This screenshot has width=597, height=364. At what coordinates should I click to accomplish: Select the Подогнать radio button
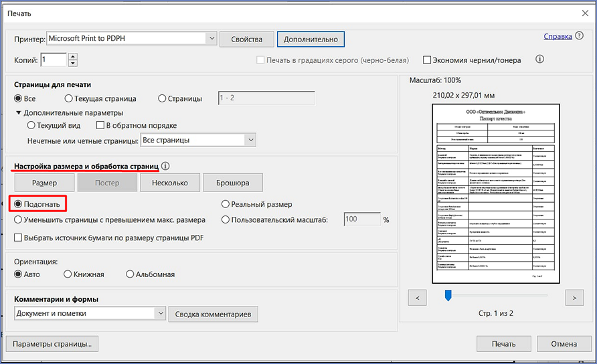pyautogui.click(x=18, y=204)
